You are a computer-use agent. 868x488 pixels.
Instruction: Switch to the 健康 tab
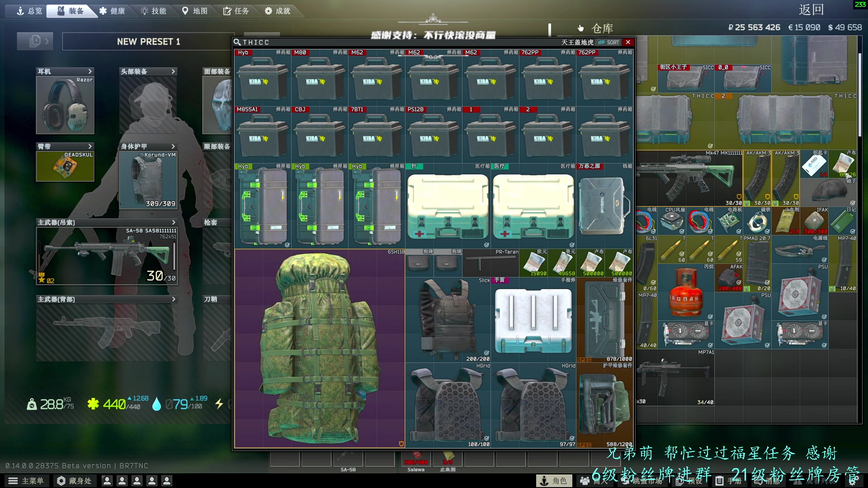click(112, 11)
